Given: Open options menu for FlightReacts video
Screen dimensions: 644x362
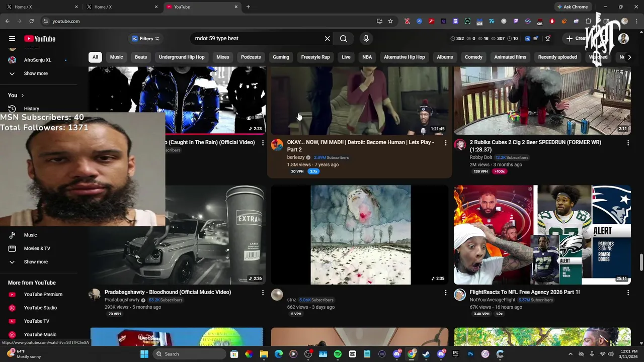Looking at the screenshot, I should point(628,292).
